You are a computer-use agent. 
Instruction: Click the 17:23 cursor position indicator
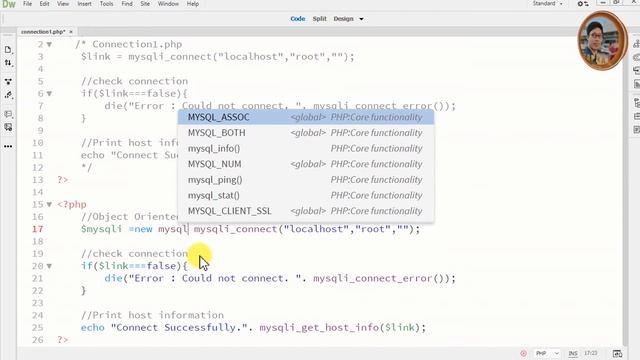point(591,353)
